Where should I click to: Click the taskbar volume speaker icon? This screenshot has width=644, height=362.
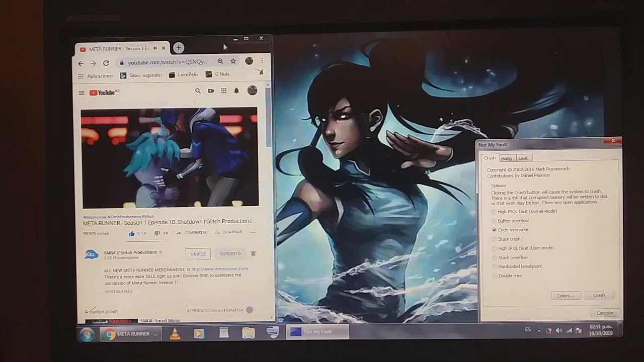559,330
